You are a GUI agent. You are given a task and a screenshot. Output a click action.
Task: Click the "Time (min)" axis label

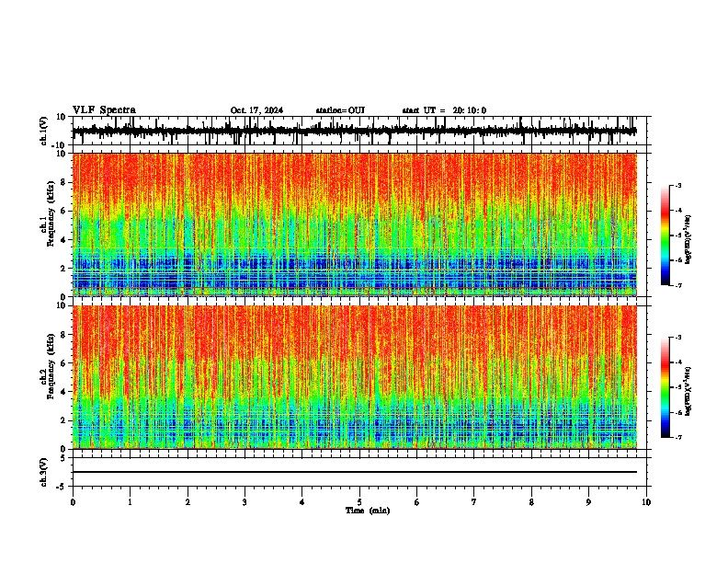(x=368, y=511)
